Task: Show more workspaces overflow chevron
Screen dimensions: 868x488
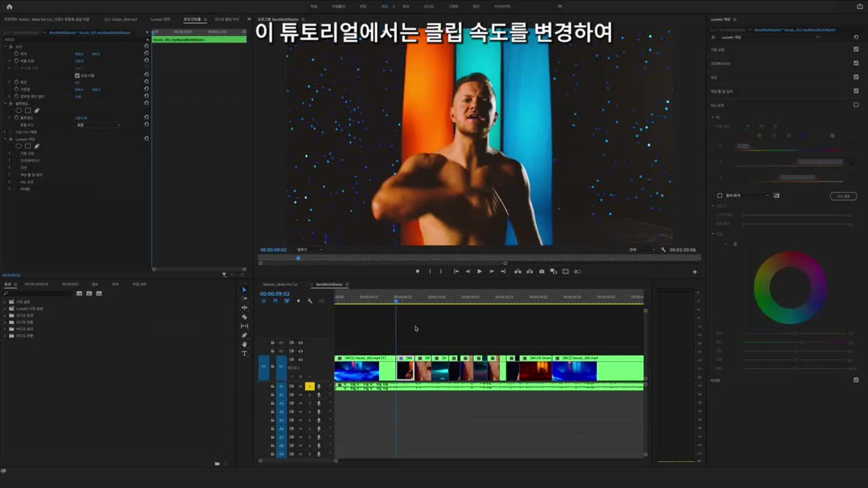Action: pos(560,6)
